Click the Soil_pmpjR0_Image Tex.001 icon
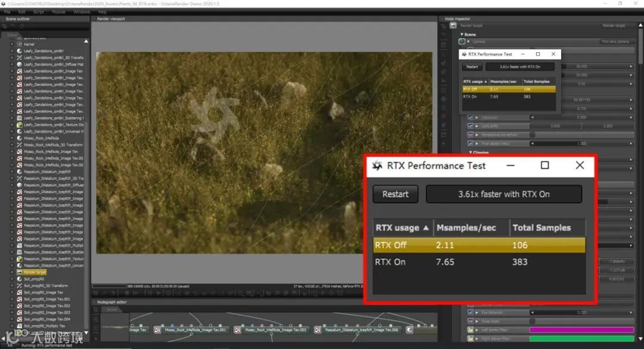Viewport: 644px width, 349px height. pos(19,299)
